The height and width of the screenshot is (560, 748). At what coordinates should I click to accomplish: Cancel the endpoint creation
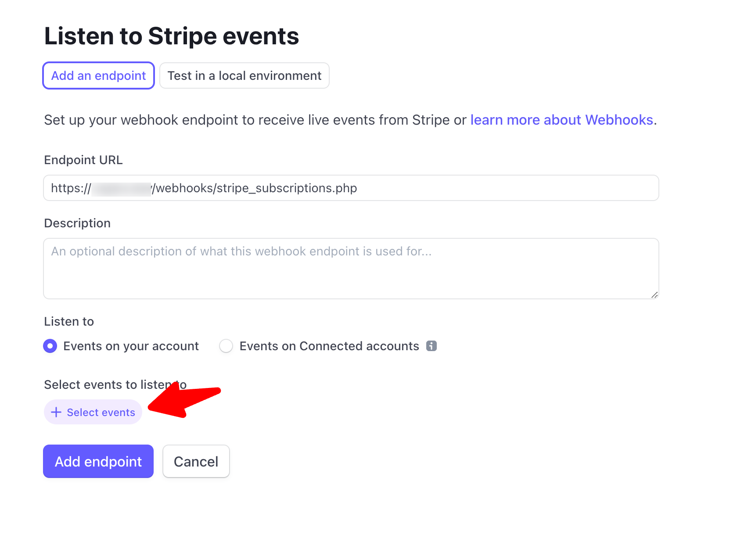(196, 461)
